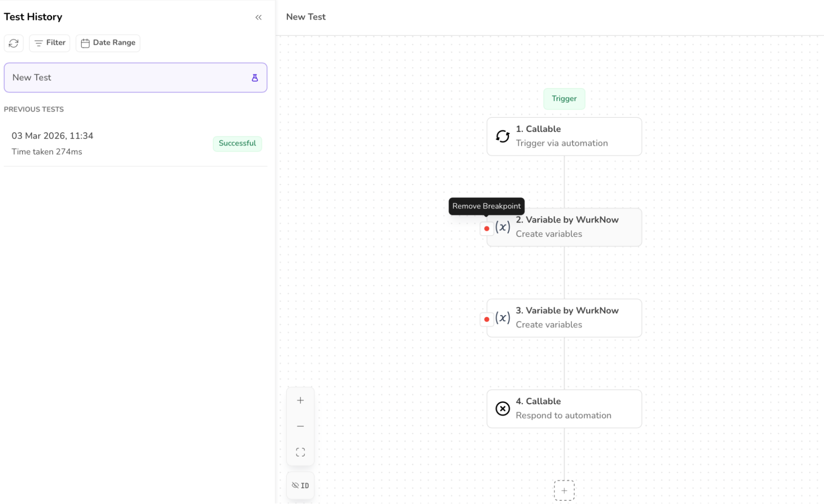Click the Respond to automation X icon

click(502, 408)
